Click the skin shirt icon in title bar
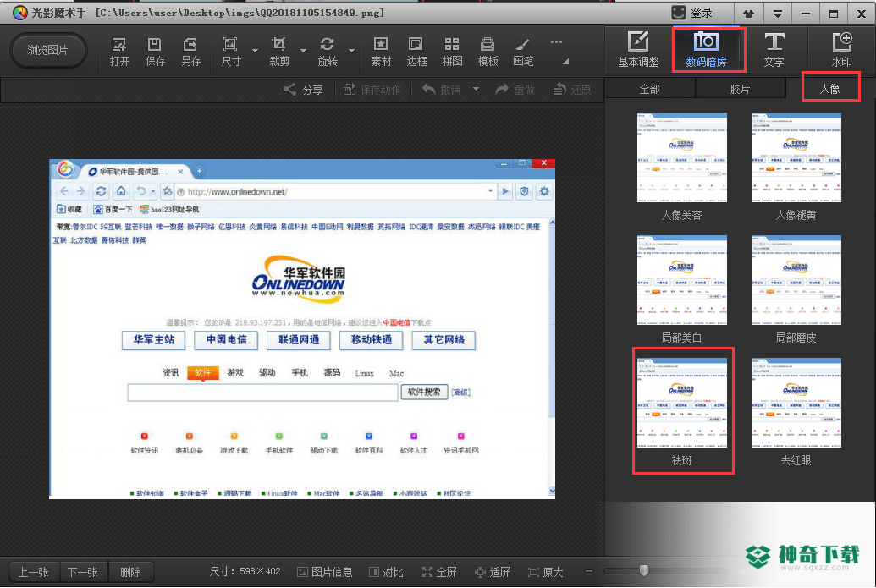This screenshot has width=876, height=588. pos(749,13)
